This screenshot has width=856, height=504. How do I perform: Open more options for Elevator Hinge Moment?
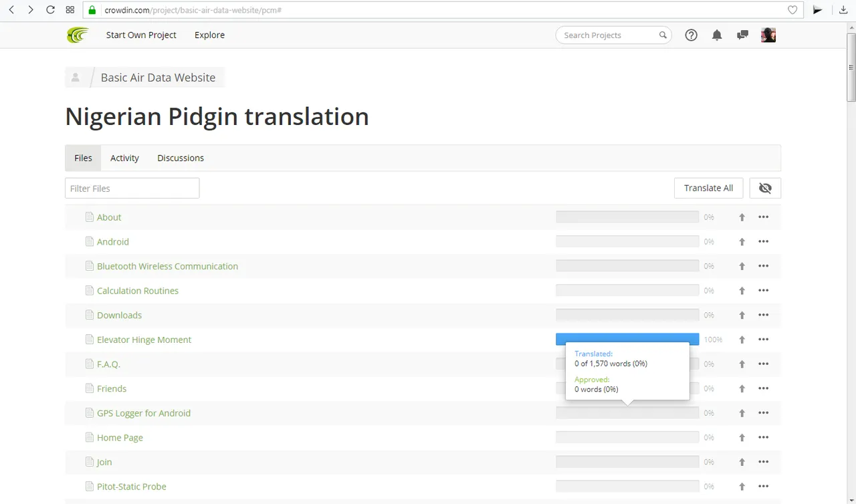pos(764,340)
